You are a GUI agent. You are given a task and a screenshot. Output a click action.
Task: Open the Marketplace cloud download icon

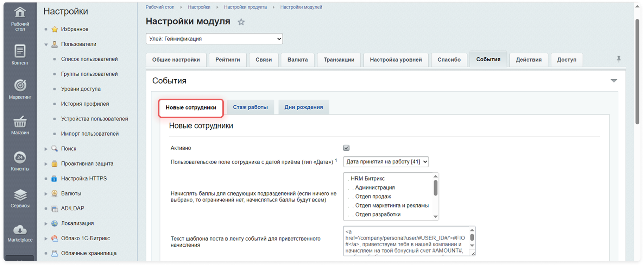point(20,230)
